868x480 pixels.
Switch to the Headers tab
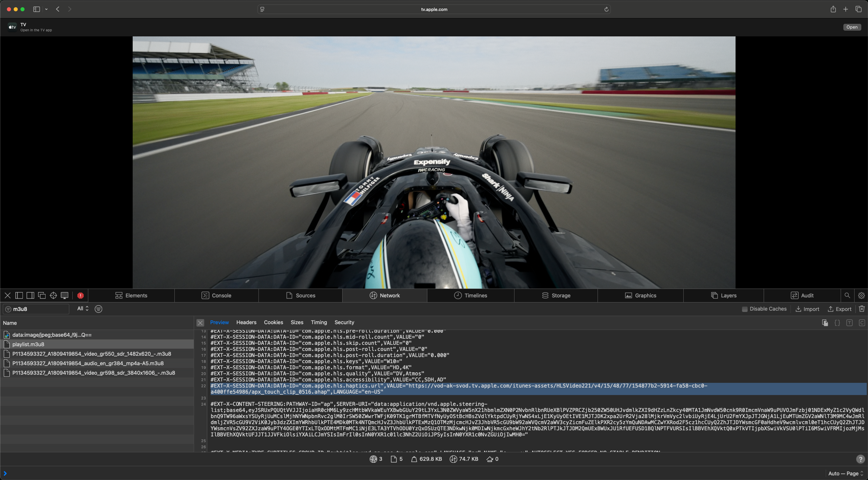[246, 322]
